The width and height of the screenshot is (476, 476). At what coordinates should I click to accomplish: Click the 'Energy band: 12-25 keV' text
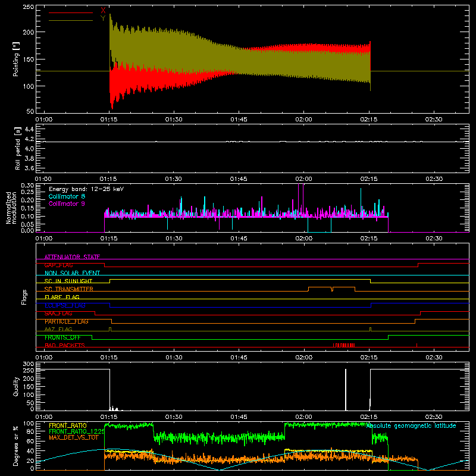[86, 189]
